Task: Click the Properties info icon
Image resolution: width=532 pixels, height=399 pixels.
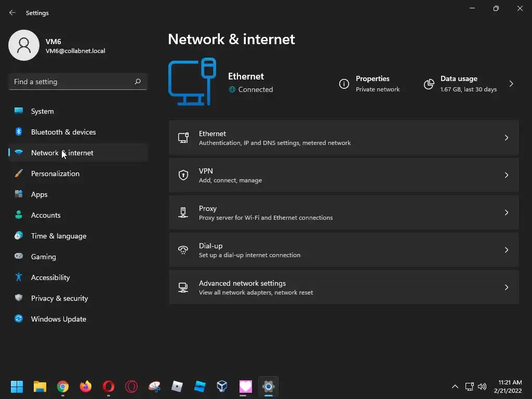Action: pyautogui.click(x=344, y=84)
